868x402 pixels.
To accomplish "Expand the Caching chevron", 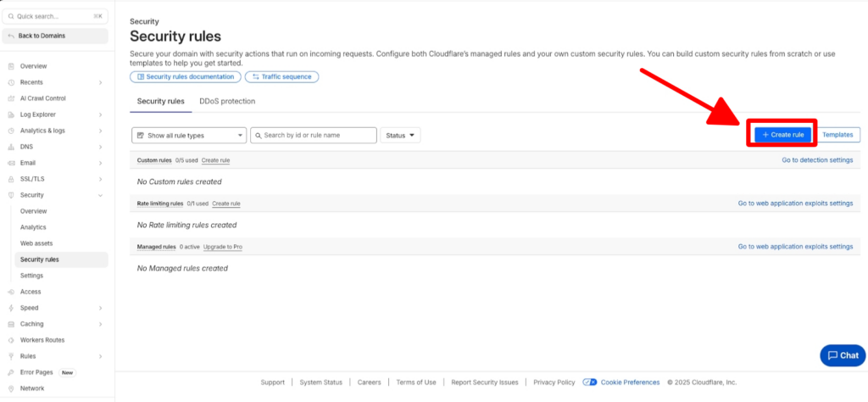I will 100,324.
